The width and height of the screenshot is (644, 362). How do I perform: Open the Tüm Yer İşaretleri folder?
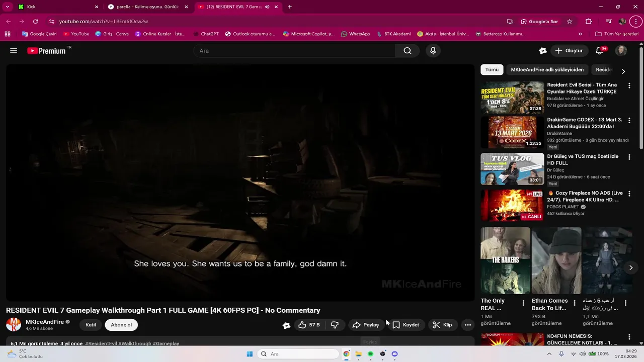coord(617,34)
